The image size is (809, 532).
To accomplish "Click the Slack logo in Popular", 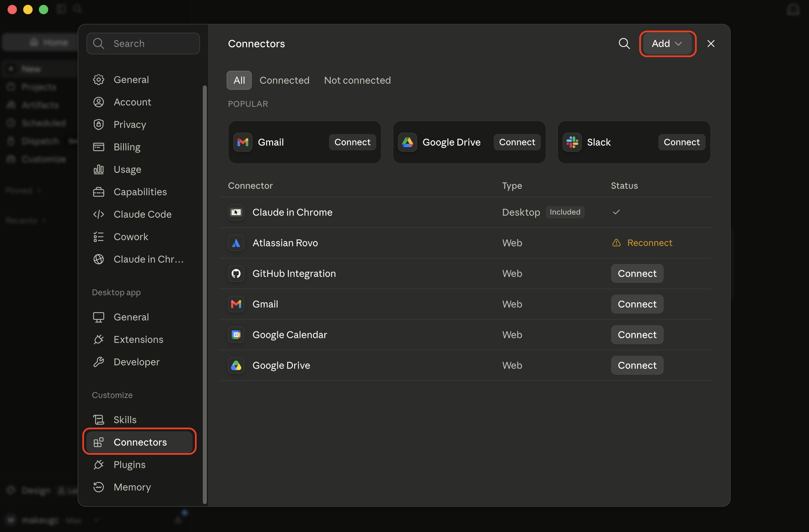I will 572,142.
